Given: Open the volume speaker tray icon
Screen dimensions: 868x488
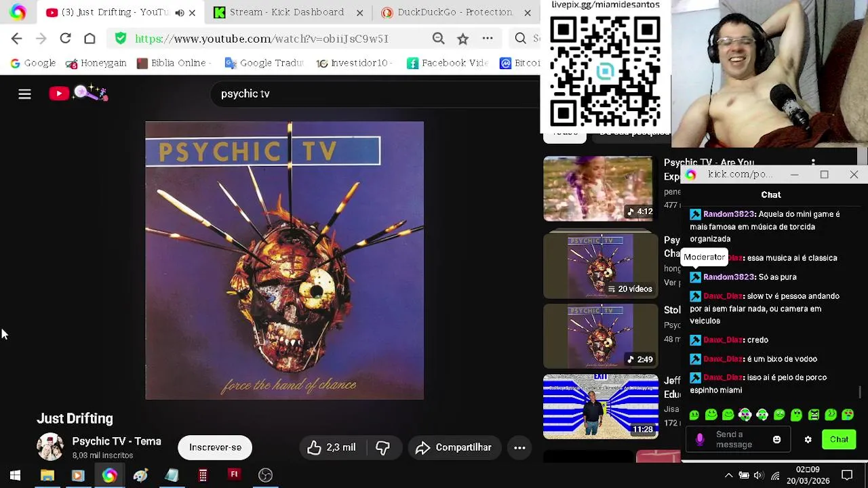Looking at the screenshot, I should click(x=758, y=476).
